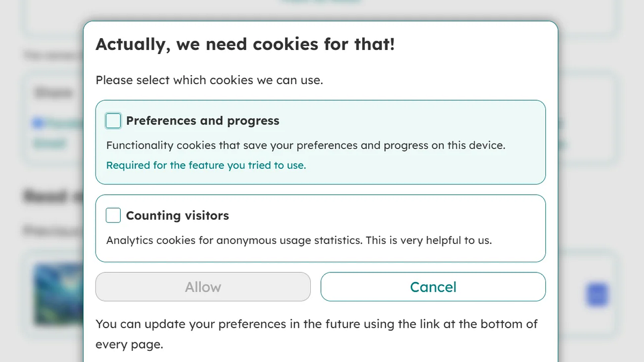Screen dimensions: 644x362
Task: Click inside the Preferences and progress panel
Action: tap(320, 142)
